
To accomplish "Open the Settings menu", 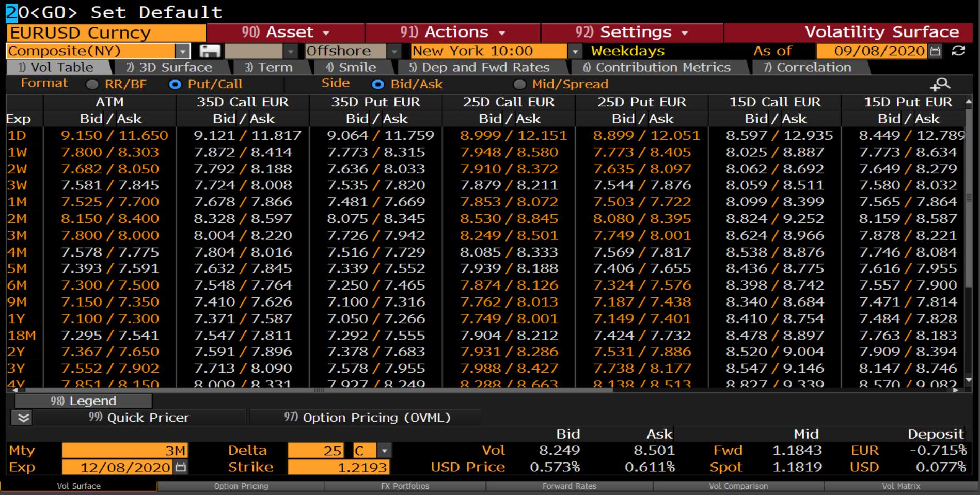I will 632,33.
